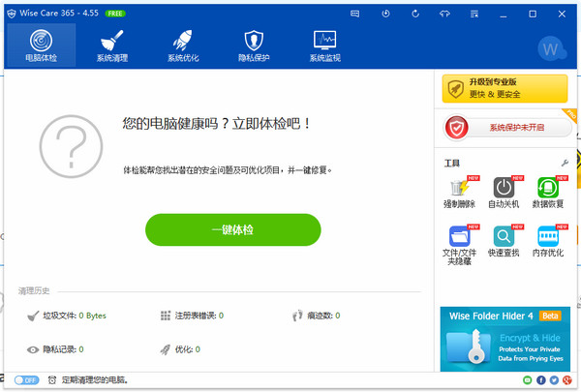The image size is (581, 392).
Task: Toggle the scheduled cleanup OFF switch
Action: click(x=25, y=380)
